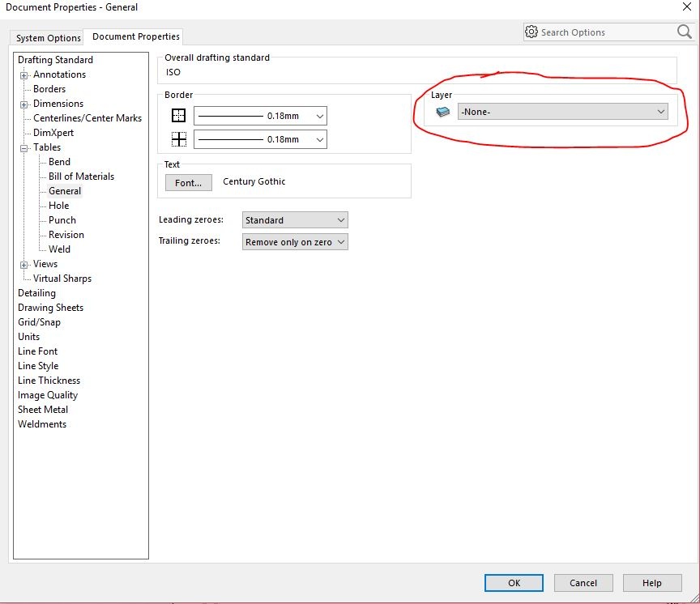The height and width of the screenshot is (604, 700).
Task: Expand the Dimensions tree node
Action: pos(23,104)
